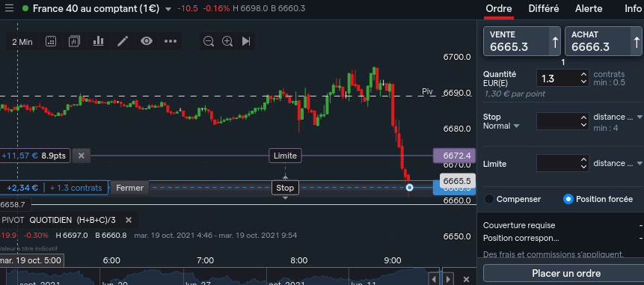Viewport: 644px width, 285px height.
Task: Click the Piv pivot line label
Action: pyautogui.click(x=428, y=91)
